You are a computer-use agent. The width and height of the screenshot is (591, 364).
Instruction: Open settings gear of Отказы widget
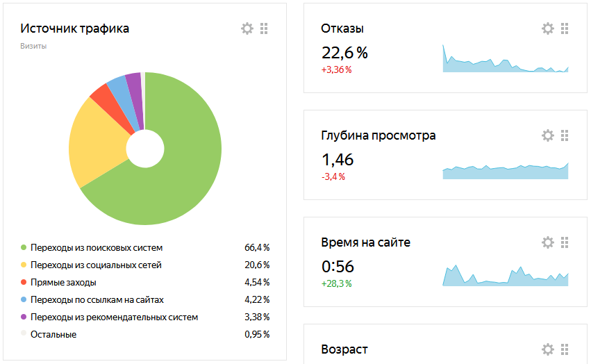coord(548,28)
